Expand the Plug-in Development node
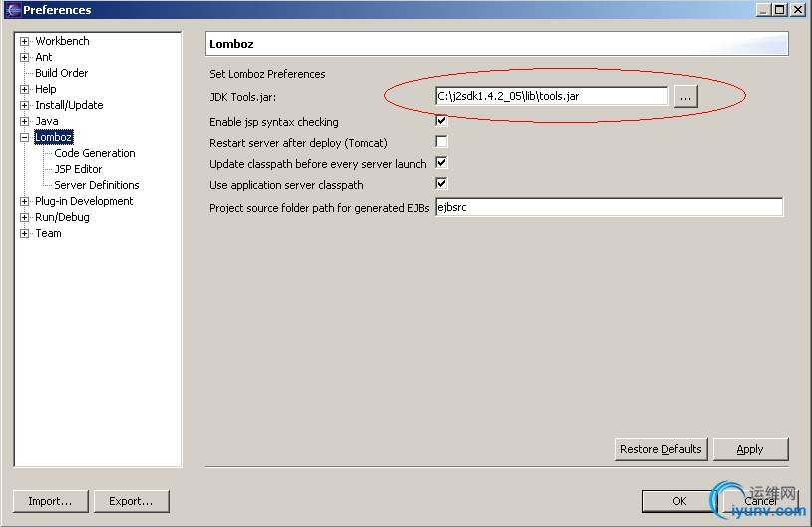 (24, 201)
